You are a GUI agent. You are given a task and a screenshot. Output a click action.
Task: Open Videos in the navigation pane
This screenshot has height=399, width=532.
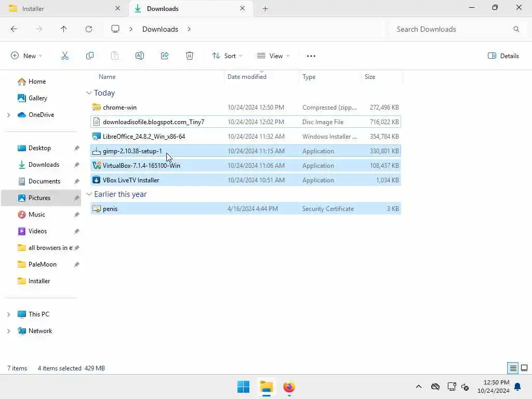coord(37,231)
